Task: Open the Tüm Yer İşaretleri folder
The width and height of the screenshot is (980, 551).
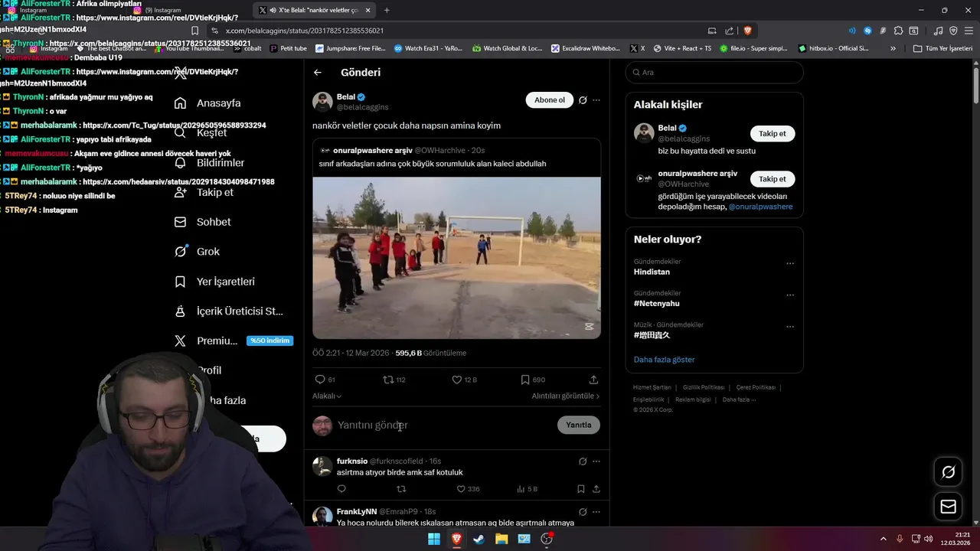Action: (x=942, y=48)
